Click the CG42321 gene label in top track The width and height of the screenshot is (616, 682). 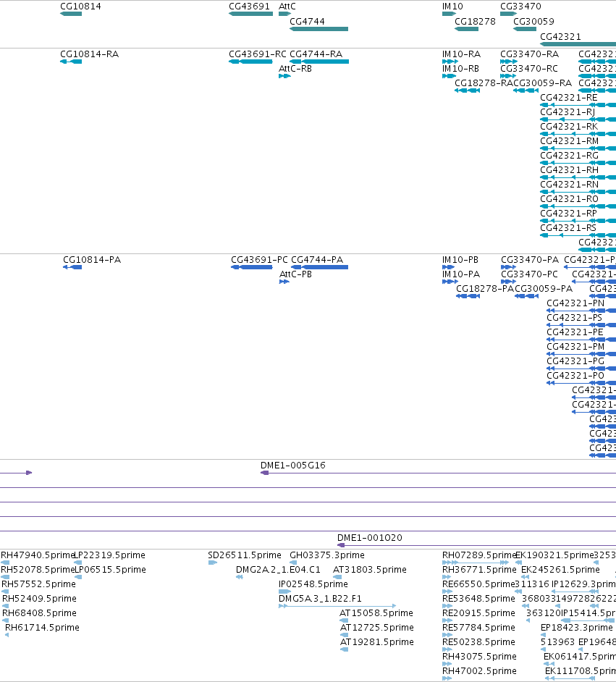[x=560, y=37]
